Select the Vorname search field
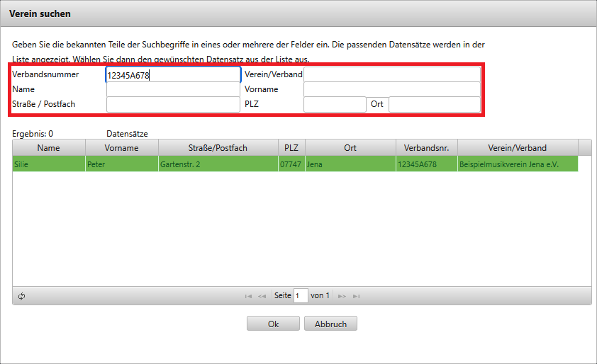Image resolution: width=597 pixels, height=364 pixels. (x=391, y=90)
